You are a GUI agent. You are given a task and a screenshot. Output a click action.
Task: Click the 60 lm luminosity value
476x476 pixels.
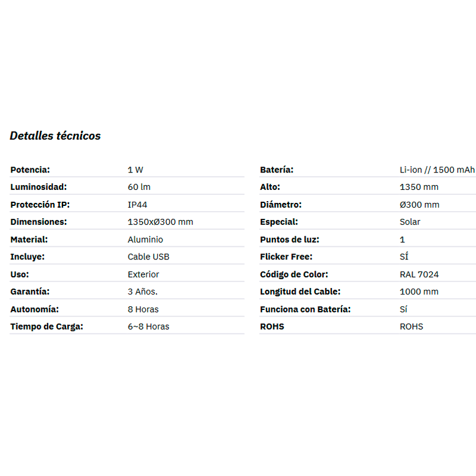[139, 187]
